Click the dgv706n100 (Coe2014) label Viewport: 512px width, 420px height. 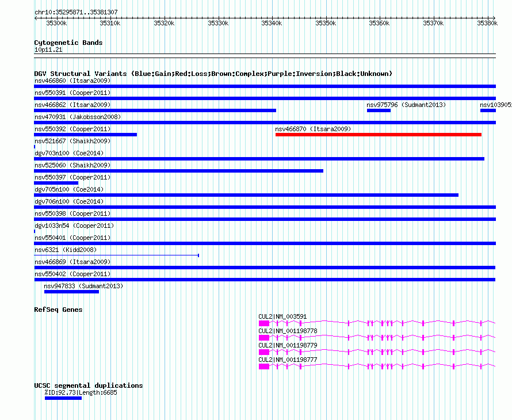pos(69,201)
